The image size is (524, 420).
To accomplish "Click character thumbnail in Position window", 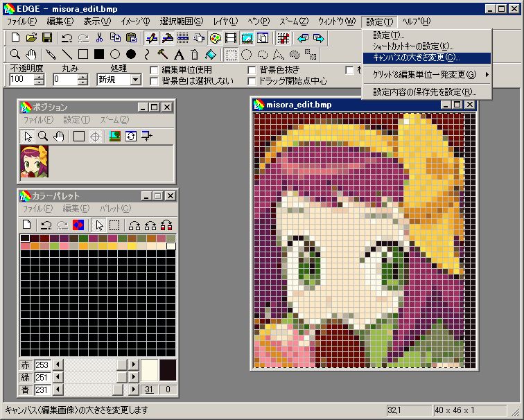I will [34, 161].
